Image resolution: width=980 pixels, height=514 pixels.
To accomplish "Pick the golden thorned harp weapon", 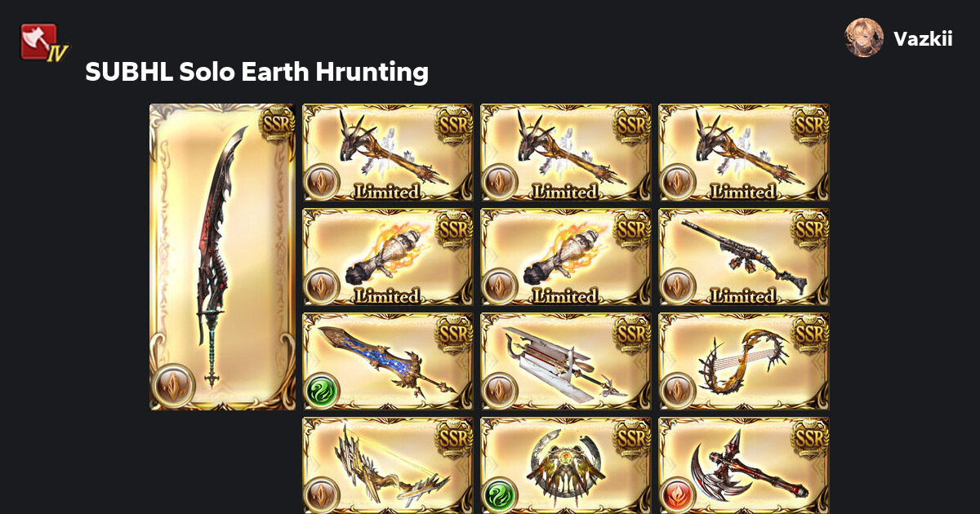I will tap(744, 361).
